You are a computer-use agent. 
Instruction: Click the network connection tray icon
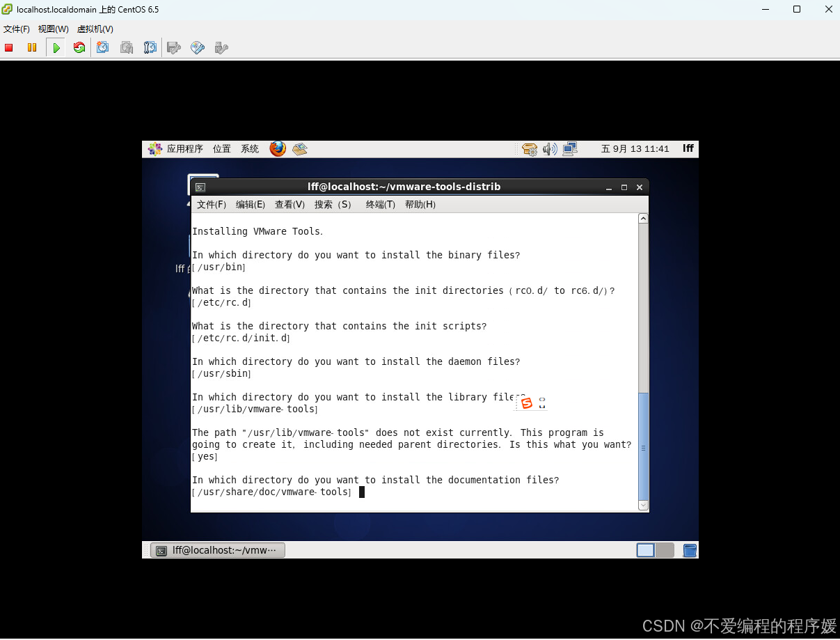[570, 148]
